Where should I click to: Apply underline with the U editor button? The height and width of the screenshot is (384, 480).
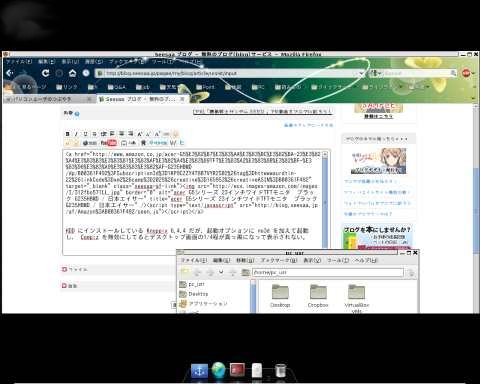[x=85, y=134]
